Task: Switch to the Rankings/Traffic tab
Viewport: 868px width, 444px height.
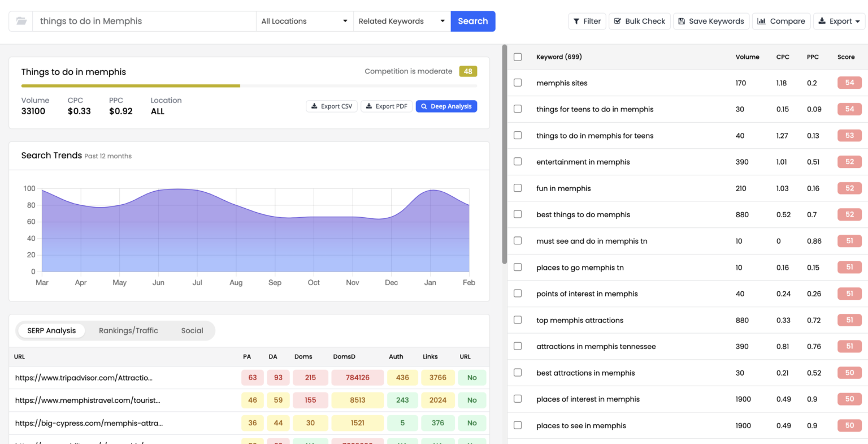Action: click(128, 330)
